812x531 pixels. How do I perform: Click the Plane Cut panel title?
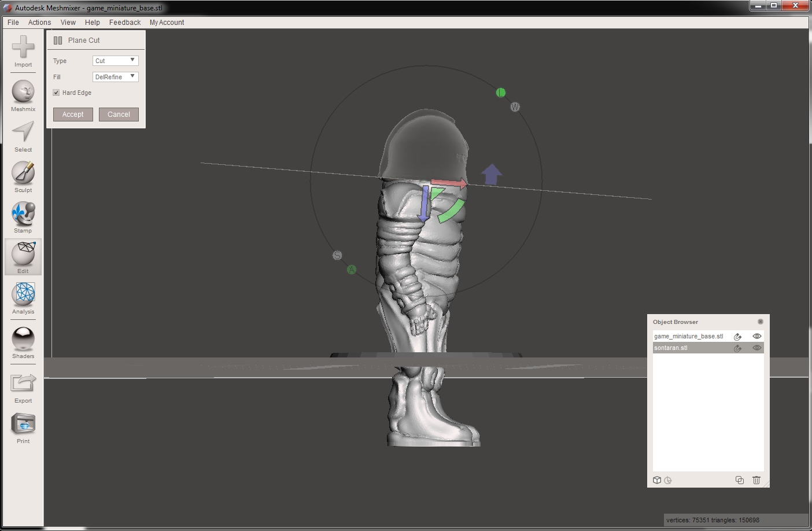click(x=84, y=40)
